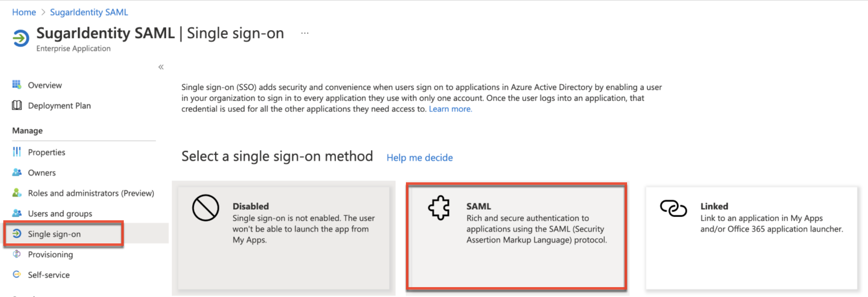This screenshot has width=868, height=297.
Task: Open the Help me decide link
Action: 419,158
